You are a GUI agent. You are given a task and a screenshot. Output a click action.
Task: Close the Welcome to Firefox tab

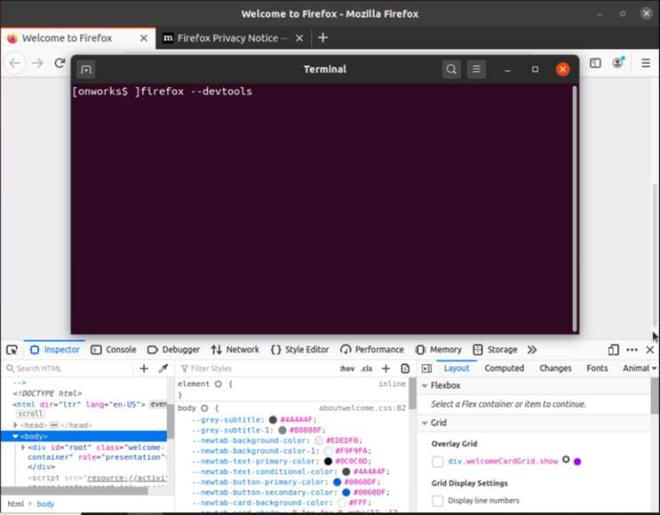[144, 38]
